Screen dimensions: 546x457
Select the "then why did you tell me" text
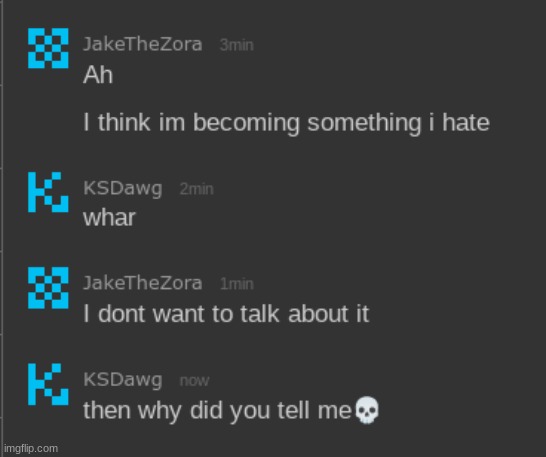click(218, 411)
